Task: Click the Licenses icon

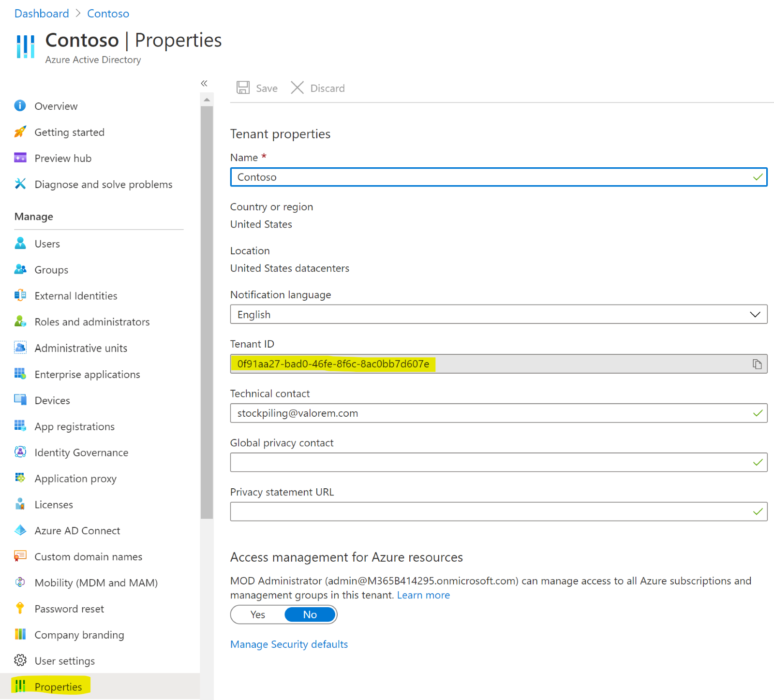Action: (x=20, y=504)
